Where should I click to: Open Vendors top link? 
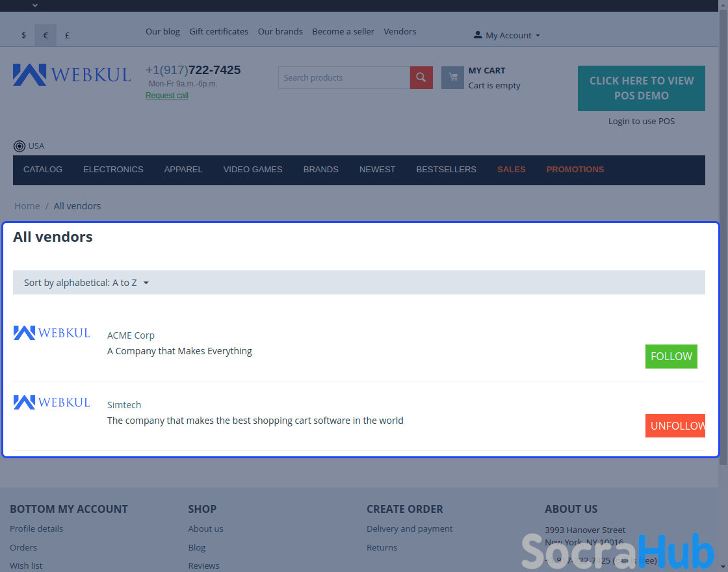click(x=400, y=32)
